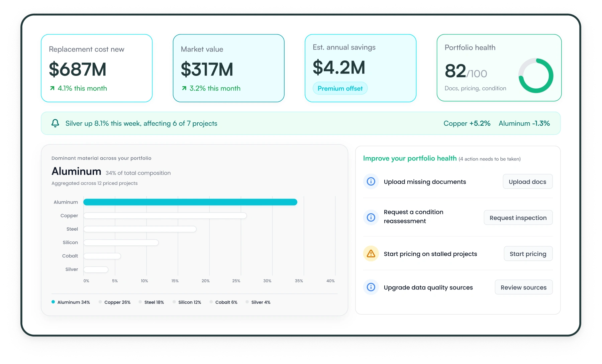602x364 pixels.
Task: Click Dominant material across your portfolio text
Action: [x=101, y=158]
